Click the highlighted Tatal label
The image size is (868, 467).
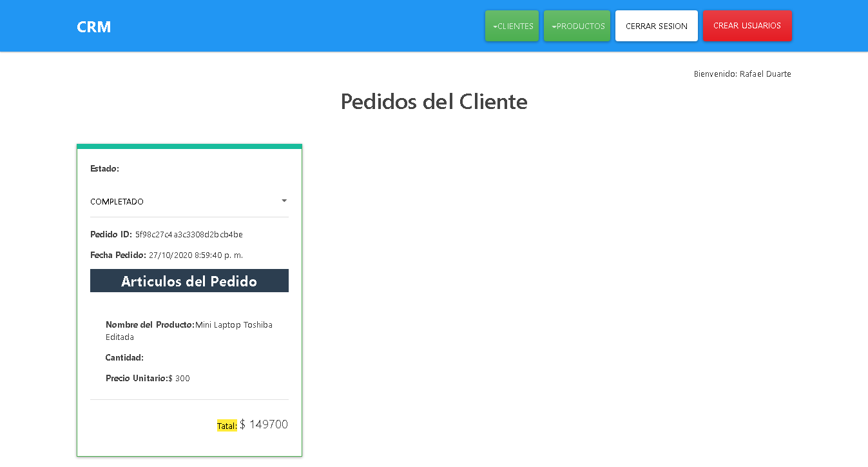coord(226,425)
